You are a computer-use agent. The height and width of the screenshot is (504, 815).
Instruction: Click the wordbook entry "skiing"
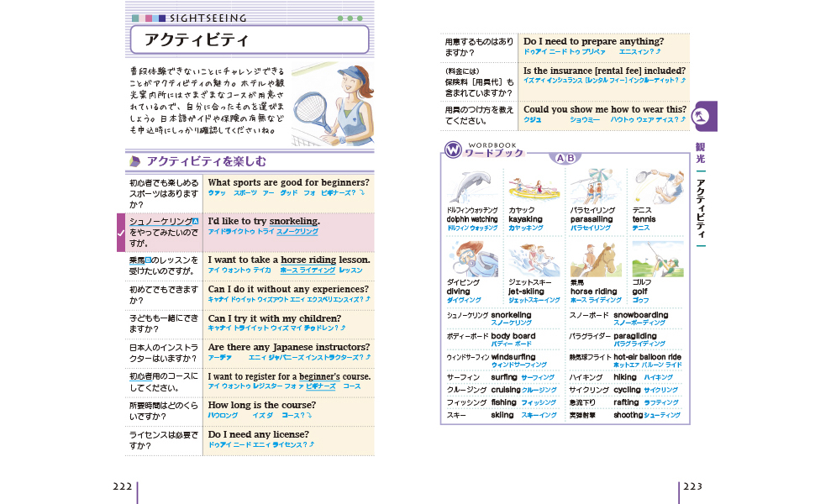coord(502,415)
